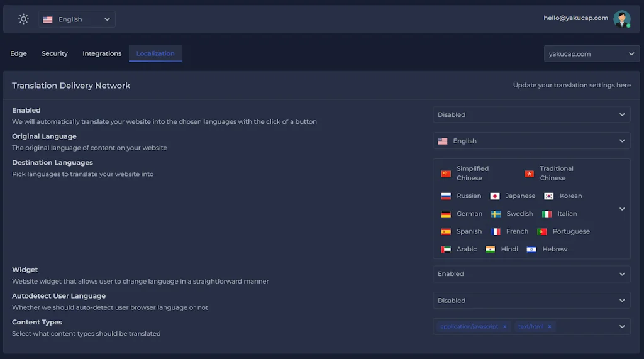644x359 pixels.
Task: Open the user avatar profile picture
Action: tap(622, 19)
